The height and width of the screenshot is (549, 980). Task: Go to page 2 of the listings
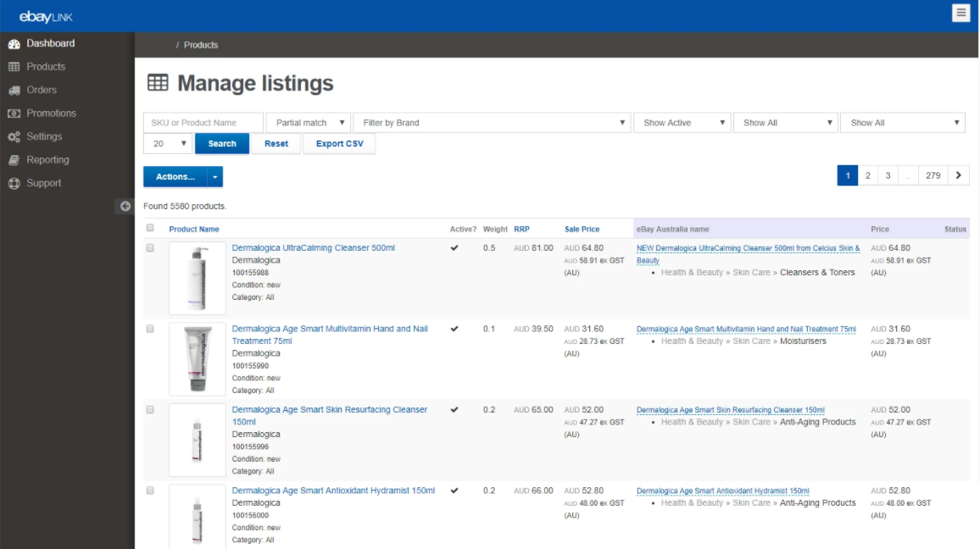coord(867,175)
